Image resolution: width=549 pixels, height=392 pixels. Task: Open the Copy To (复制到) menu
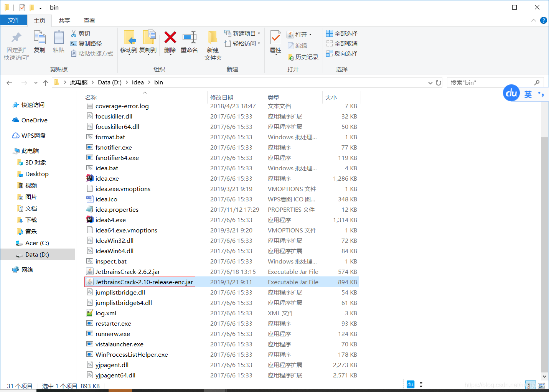148,42
